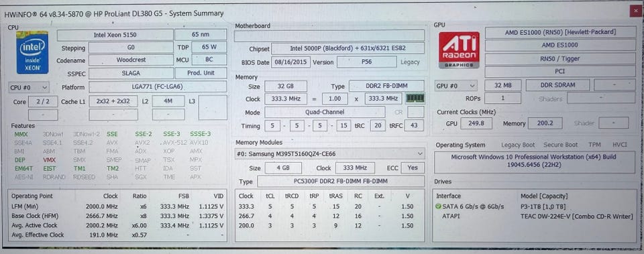644x254 pixels.
Task: Click the AMD ES1000 (RN50) [Hewlett-Packard] GPU field
Action: (x=560, y=32)
